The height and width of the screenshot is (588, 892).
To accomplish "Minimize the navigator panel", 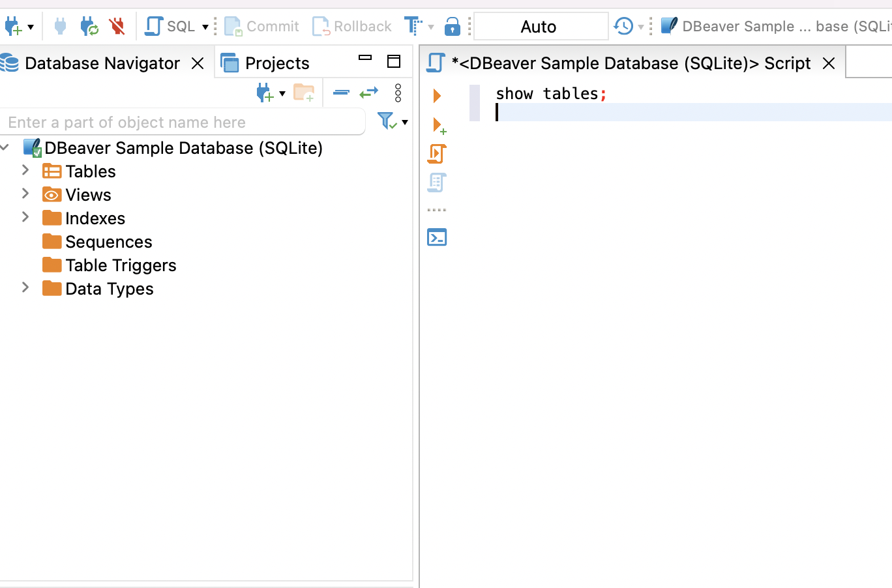I will point(365,59).
